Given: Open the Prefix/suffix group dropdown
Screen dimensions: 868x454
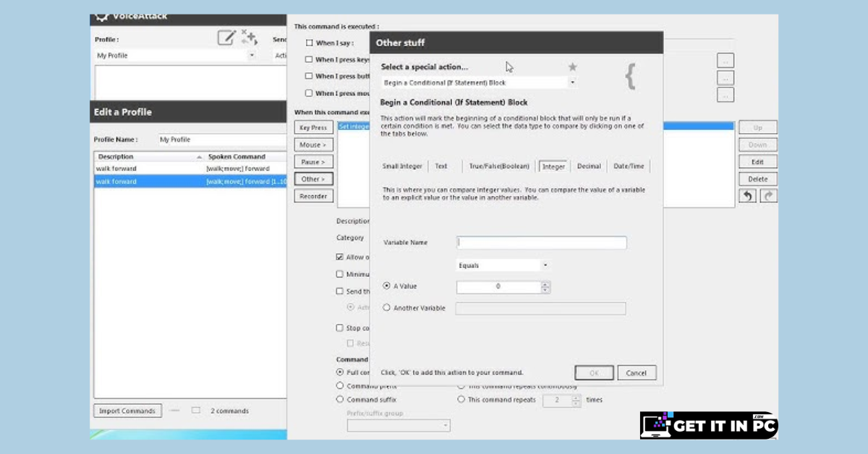Looking at the screenshot, I should (x=399, y=425).
